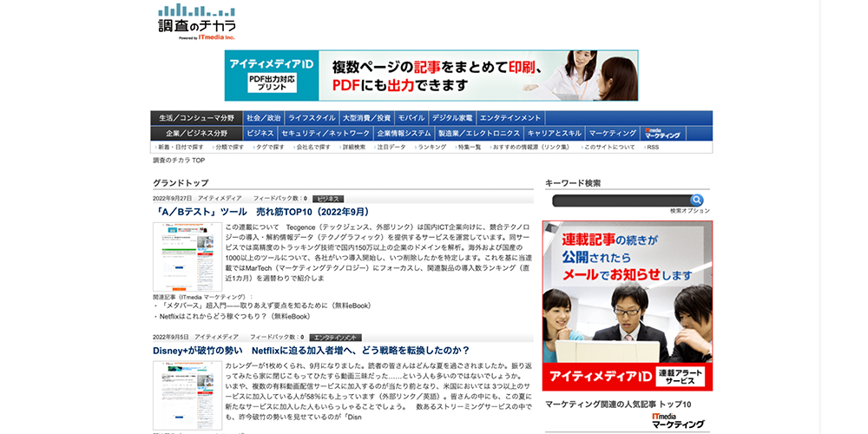Open the モバイル category tab
The width and height of the screenshot is (868, 434).
pos(411,118)
